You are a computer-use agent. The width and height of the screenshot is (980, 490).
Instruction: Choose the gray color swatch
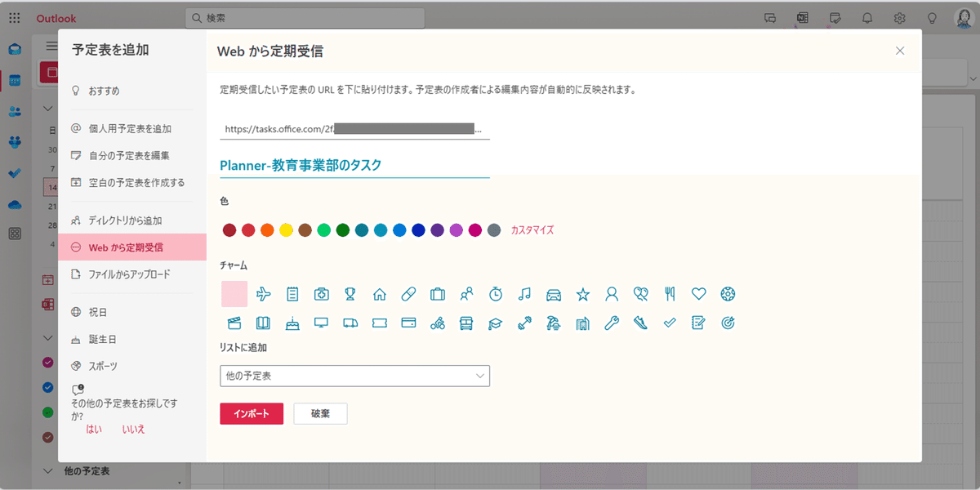[493, 230]
